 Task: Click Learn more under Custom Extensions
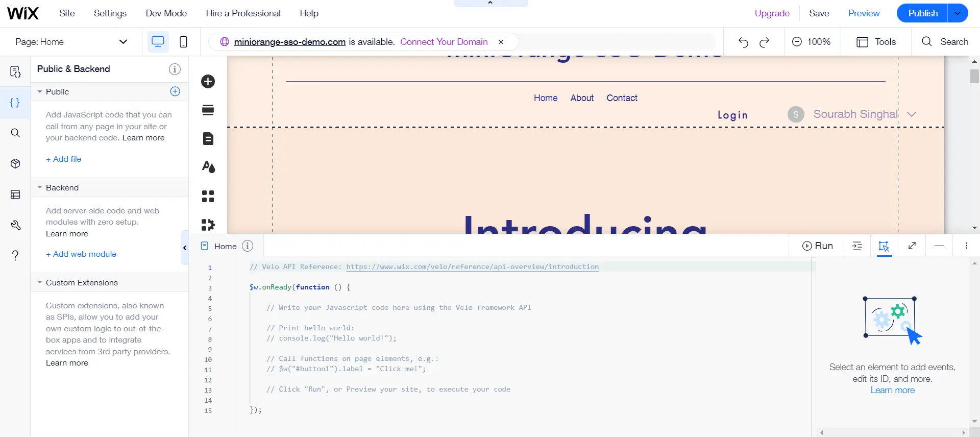click(67, 363)
